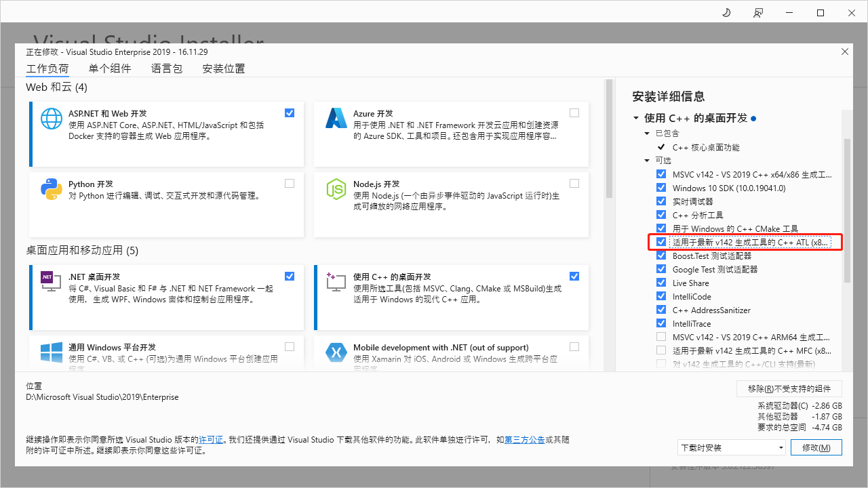The height and width of the screenshot is (488, 868).
Task: Click the .NET desktop development icon
Action: point(52,281)
